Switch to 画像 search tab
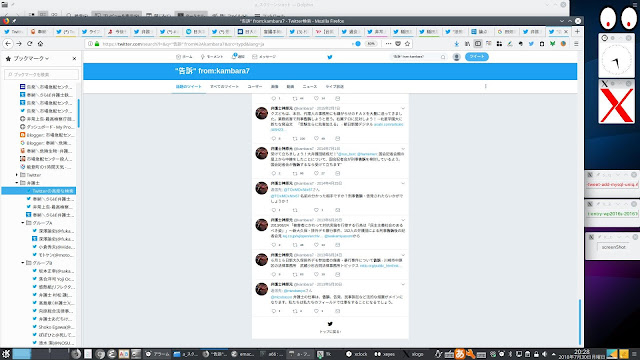 click(274, 87)
